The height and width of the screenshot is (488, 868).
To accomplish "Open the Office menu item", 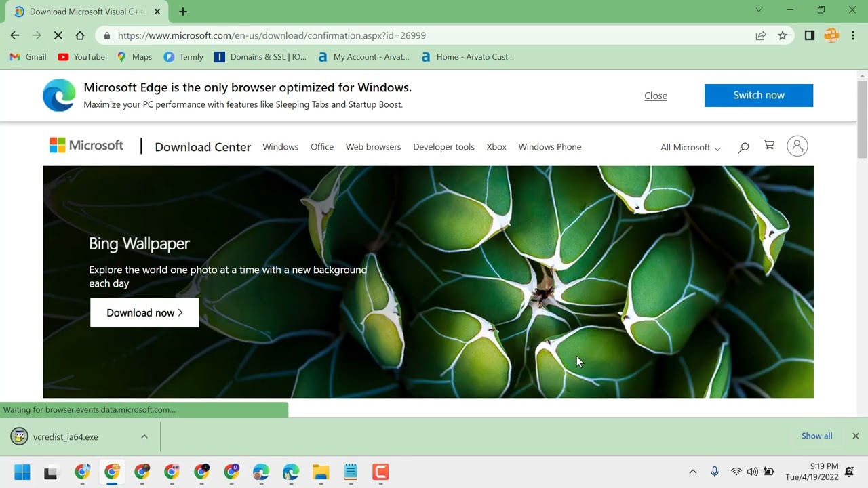I will (x=322, y=147).
